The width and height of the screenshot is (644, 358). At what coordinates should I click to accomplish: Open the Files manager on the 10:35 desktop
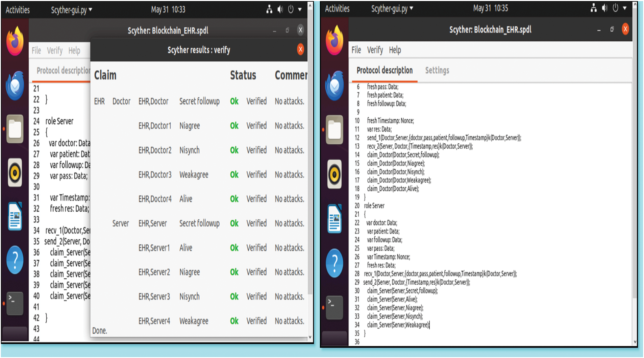click(334, 129)
